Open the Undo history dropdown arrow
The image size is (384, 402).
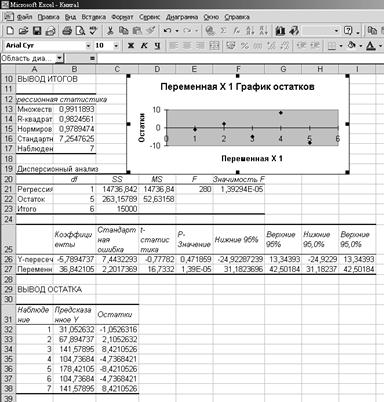coord(177,31)
